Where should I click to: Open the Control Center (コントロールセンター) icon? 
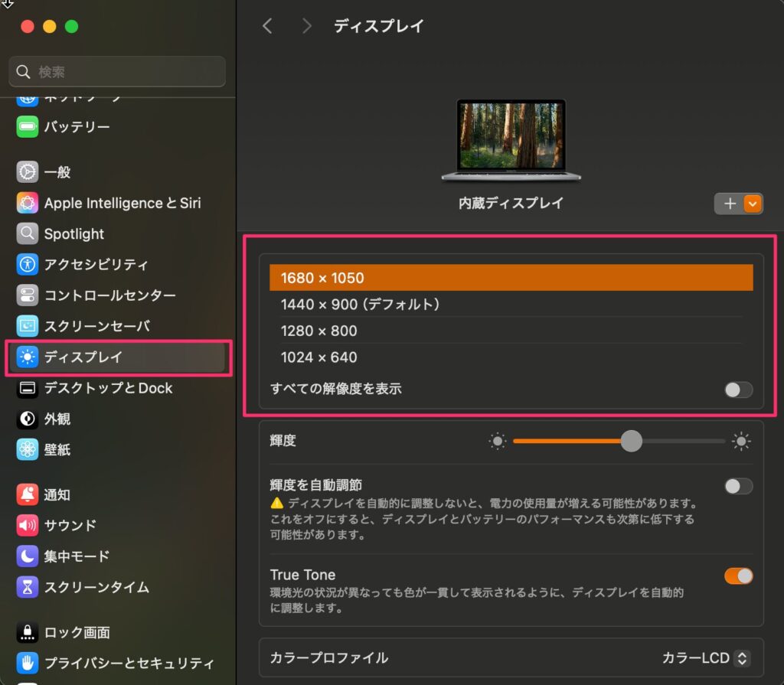(28, 295)
